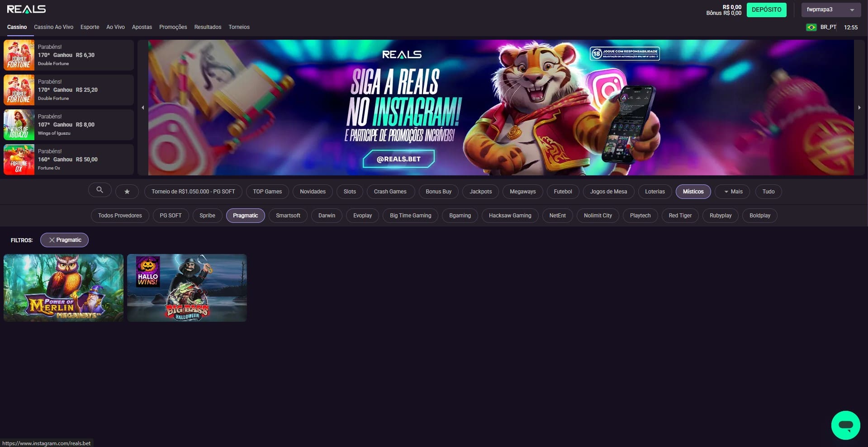The width and height of the screenshot is (868, 447).
Task: Expand the Mais categories dropdown
Action: (x=732, y=192)
